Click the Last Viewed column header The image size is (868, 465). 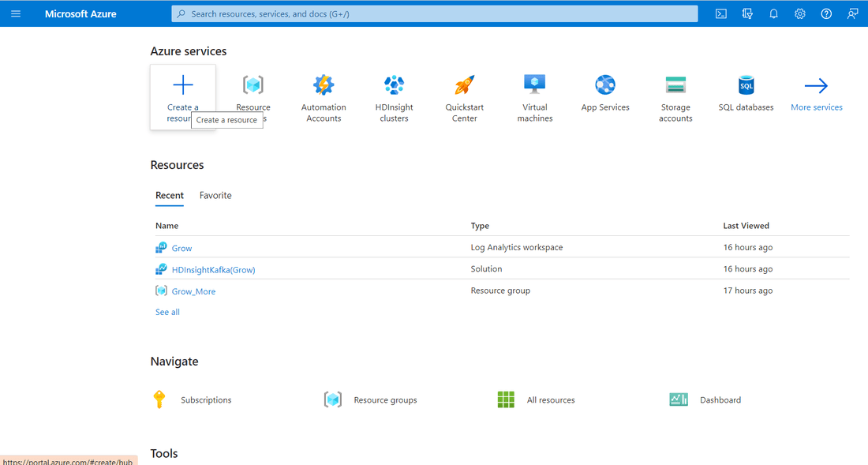(746, 225)
